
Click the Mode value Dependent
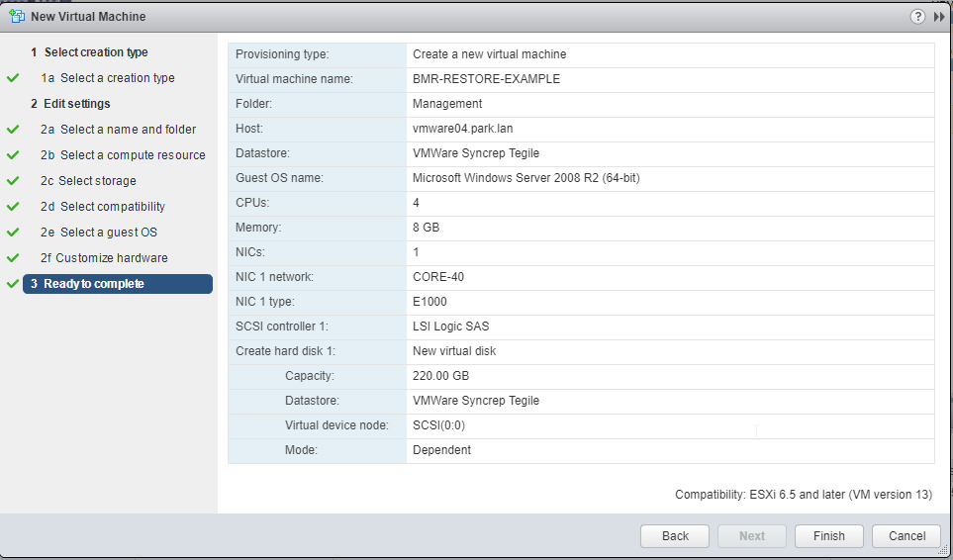point(441,450)
